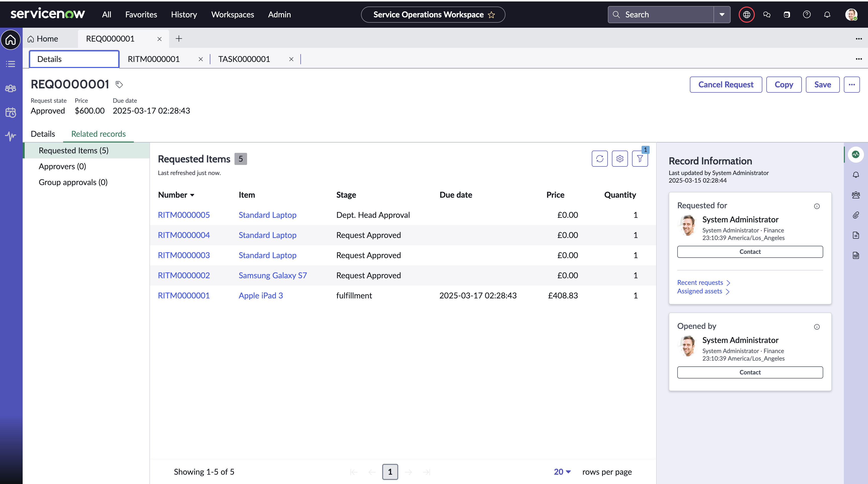Open list settings gear icon
This screenshot has height=484, width=868.
coord(620,159)
